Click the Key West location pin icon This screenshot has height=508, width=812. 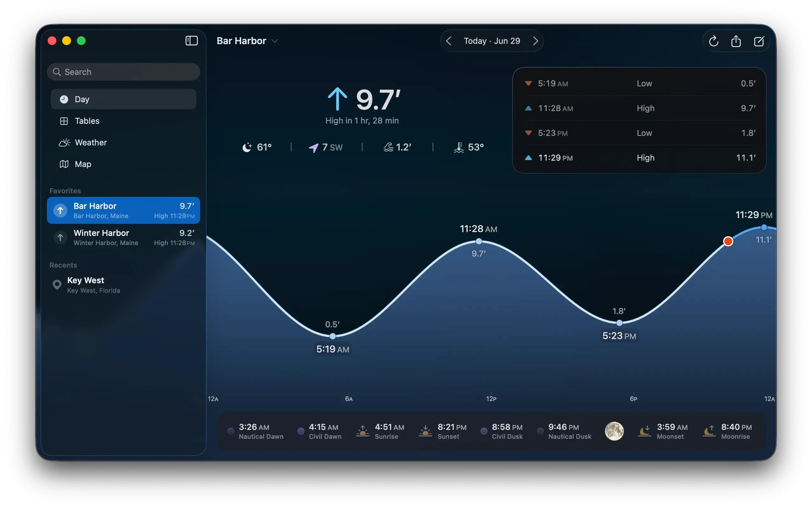click(57, 285)
